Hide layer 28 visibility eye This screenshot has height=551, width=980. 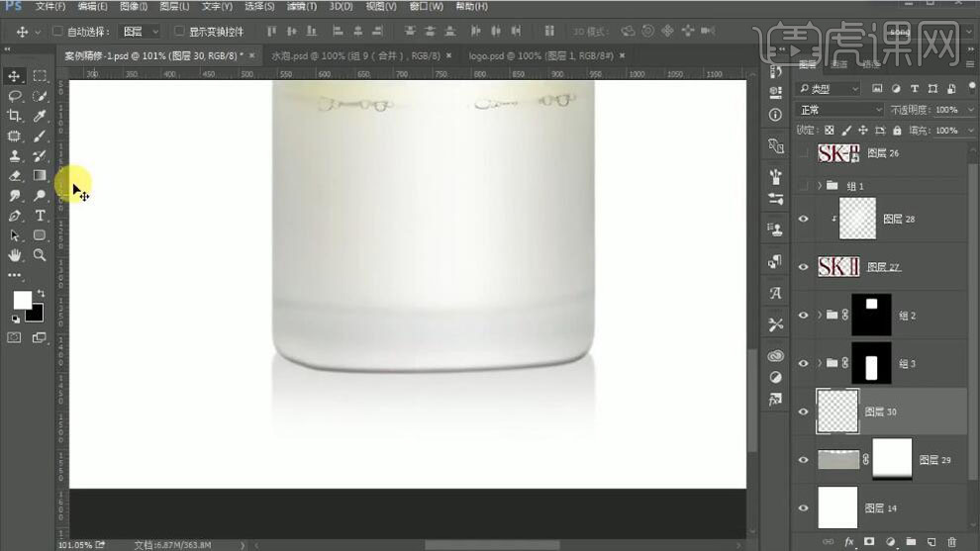803,219
